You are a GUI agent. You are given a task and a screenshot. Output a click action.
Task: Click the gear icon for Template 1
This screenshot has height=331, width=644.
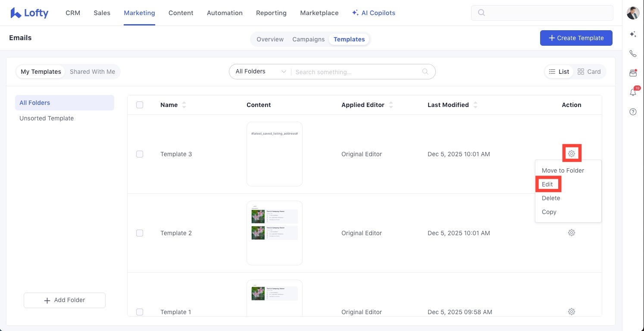point(571,312)
